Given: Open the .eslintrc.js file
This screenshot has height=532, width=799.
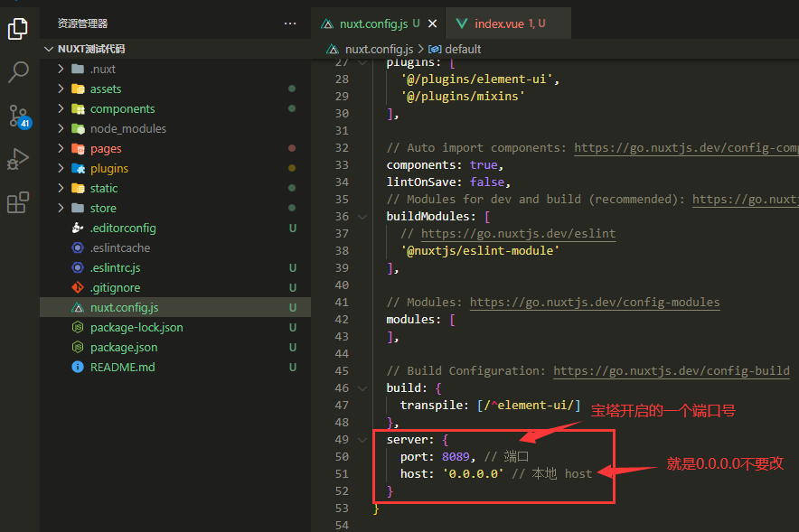Looking at the screenshot, I should [174, 267].
